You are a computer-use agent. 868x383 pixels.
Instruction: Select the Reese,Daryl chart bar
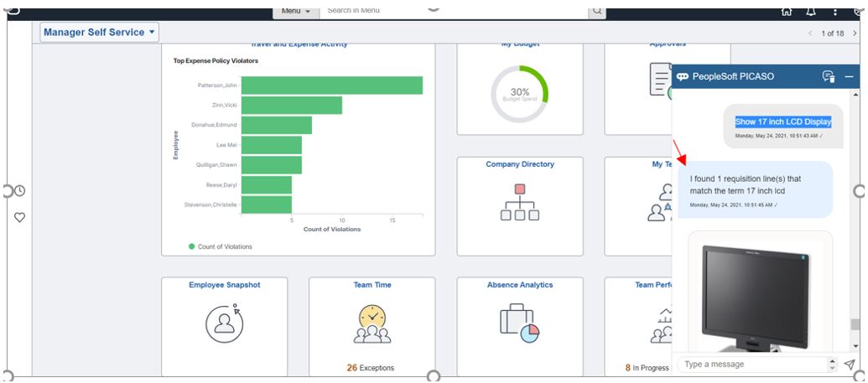pyautogui.click(x=267, y=185)
